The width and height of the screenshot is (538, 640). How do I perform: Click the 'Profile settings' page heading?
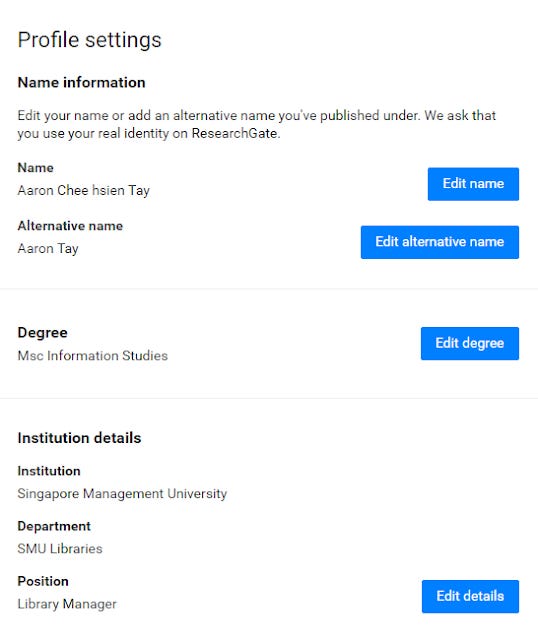pos(89,40)
